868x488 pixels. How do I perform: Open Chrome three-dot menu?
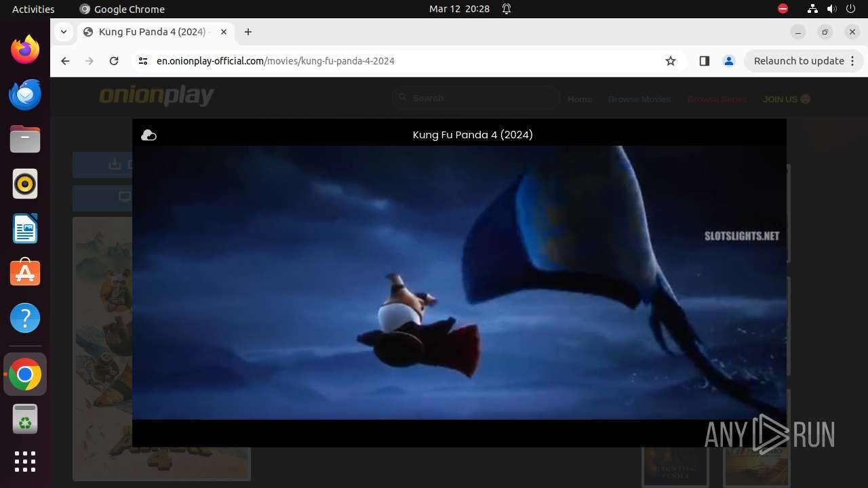853,61
